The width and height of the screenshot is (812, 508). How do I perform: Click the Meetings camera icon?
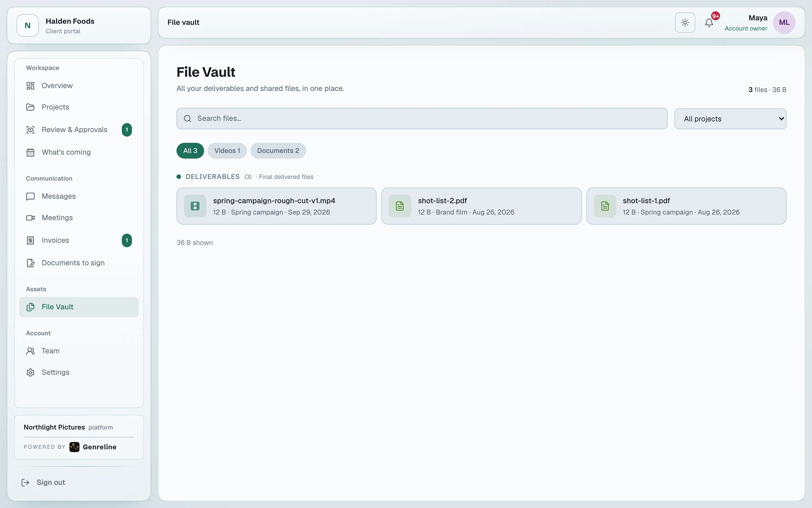coord(30,218)
